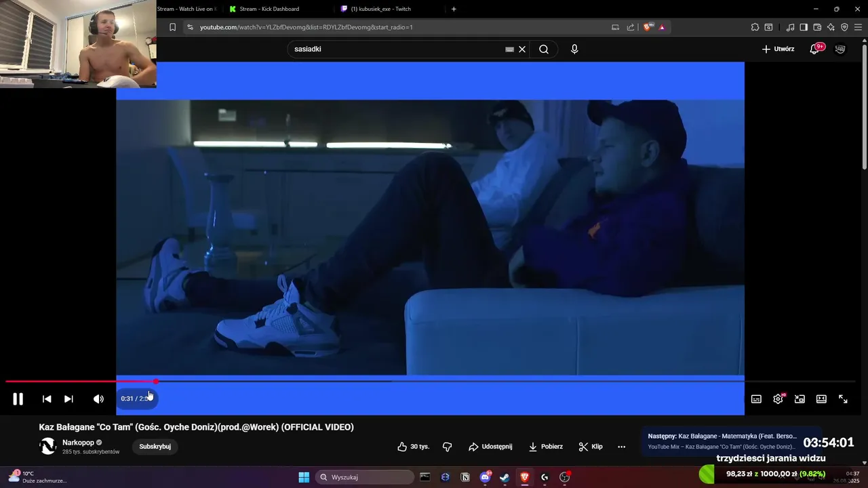
Task: Open YouTube notifications bell
Action: click(815, 49)
